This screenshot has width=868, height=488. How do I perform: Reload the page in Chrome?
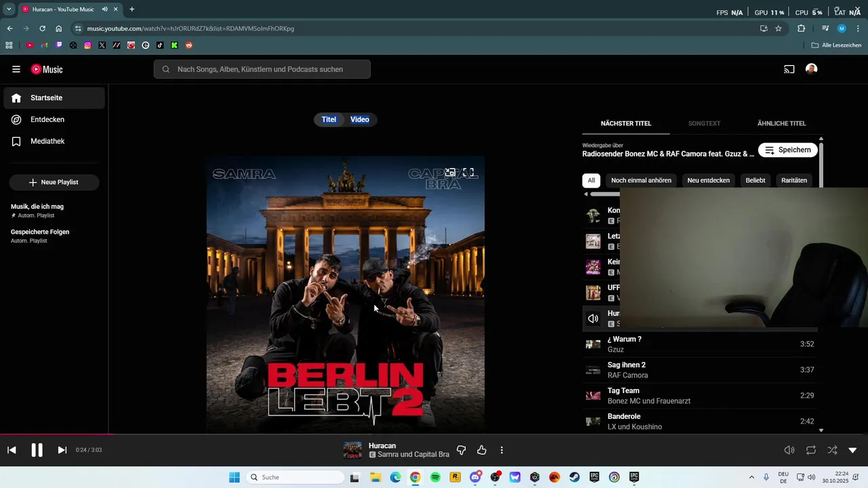(x=42, y=28)
